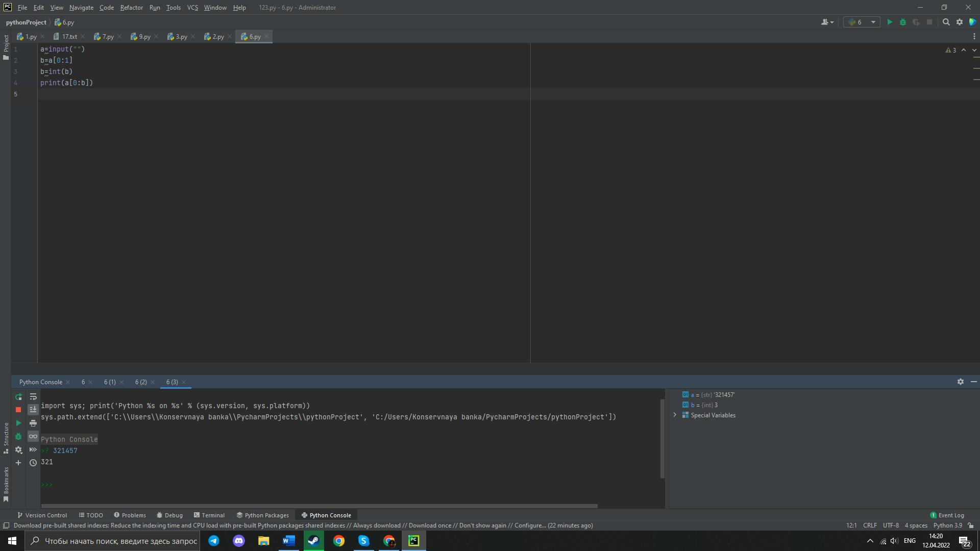Click console horizontal scrollbar

[319, 506]
